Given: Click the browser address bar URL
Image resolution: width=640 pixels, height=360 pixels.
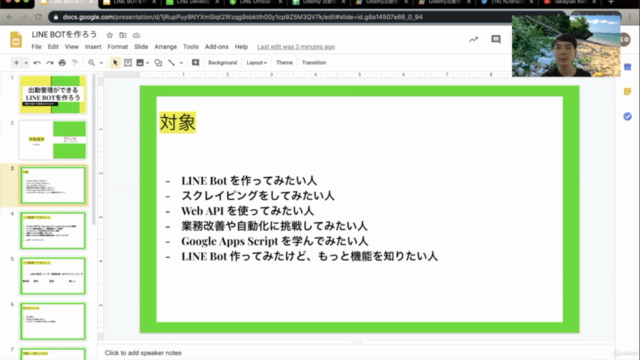Looking at the screenshot, I should click(242, 17).
